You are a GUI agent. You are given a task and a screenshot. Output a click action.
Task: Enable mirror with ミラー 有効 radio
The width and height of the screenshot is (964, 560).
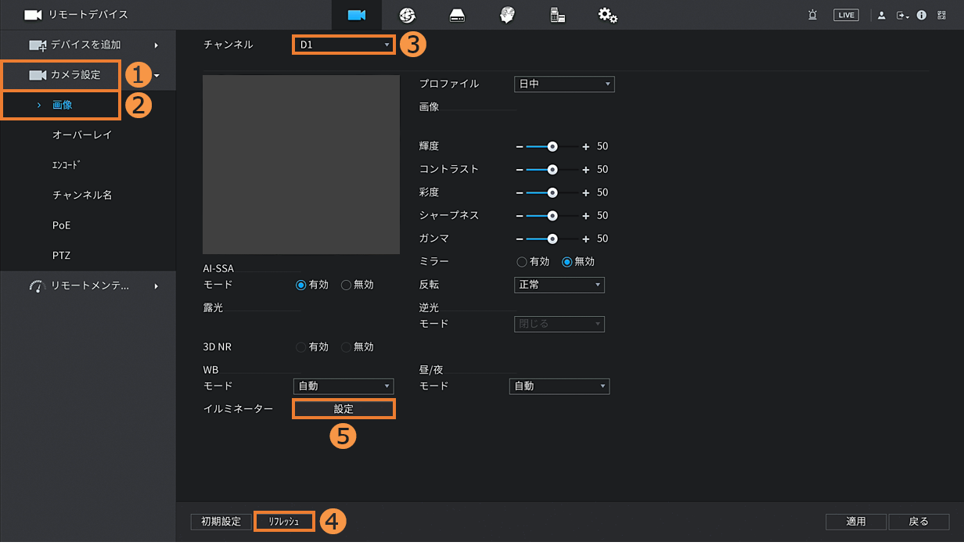click(x=522, y=262)
